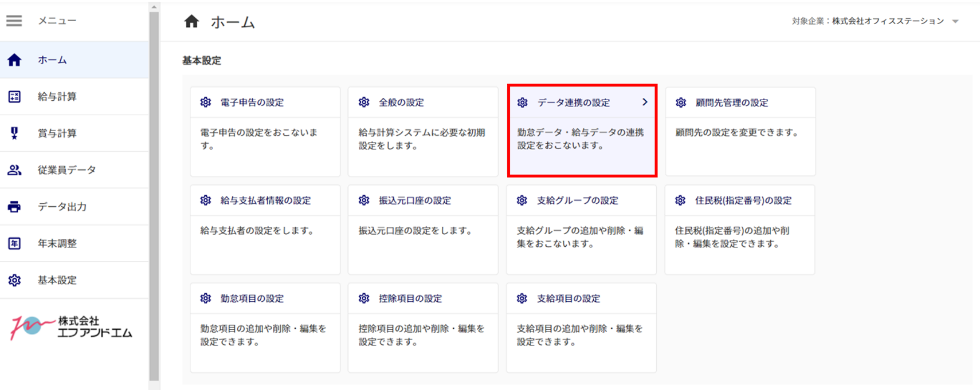Toggle the hamburger menu icon

click(x=14, y=21)
